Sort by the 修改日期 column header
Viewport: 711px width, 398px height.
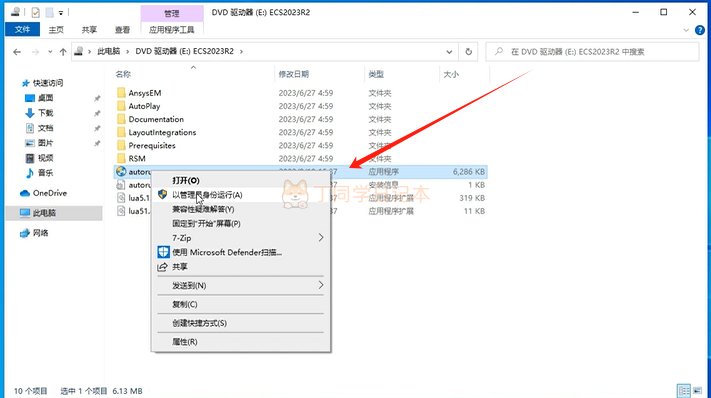click(x=293, y=74)
